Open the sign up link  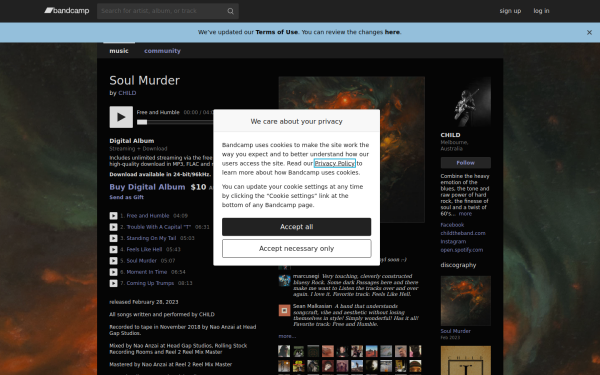click(510, 11)
